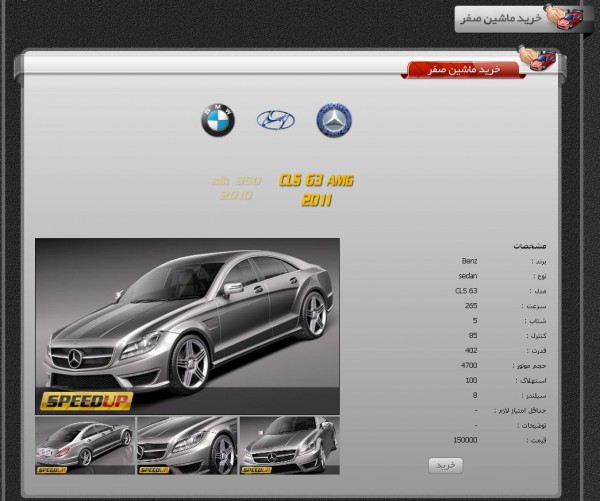Click the consumption value 100
Screen dimensions: 600x501
471,380
